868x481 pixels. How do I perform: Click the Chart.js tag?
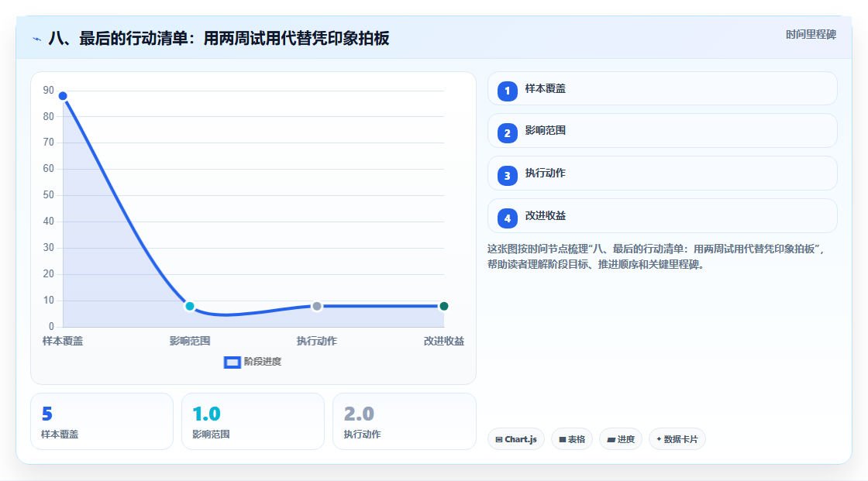516,439
